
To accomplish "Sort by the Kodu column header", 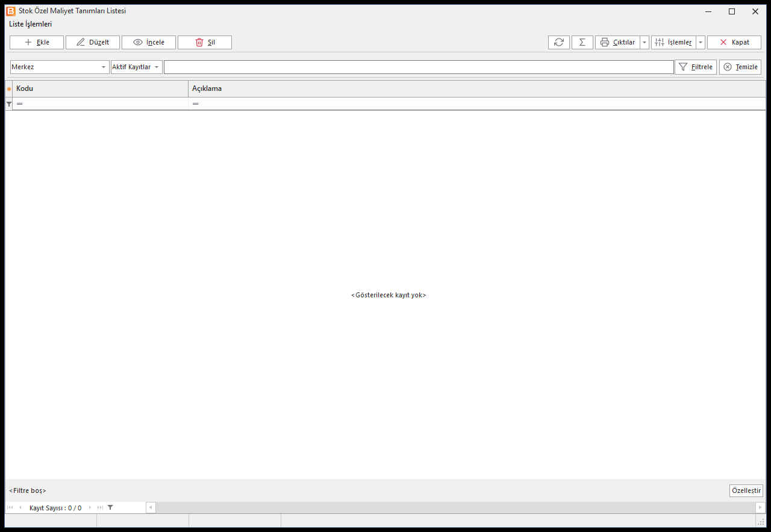I will [x=101, y=89].
